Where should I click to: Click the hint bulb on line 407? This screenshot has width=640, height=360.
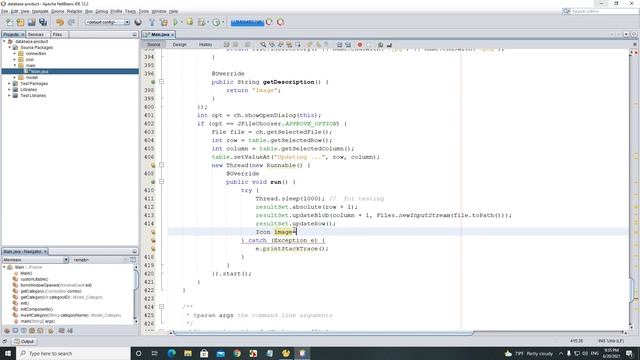[x=153, y=165]
